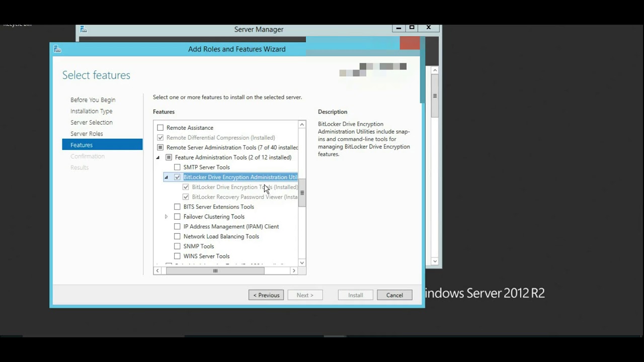Image resolution: width=644 pixels, height=362 pixels.
Task: Toggle Remote Server Administration Tools checkbox
Action: 160,147
